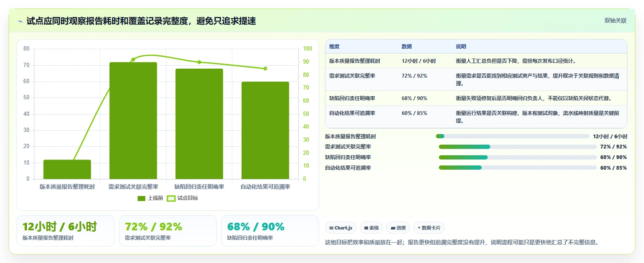Click the bar for 缺陷回归责任明确率 in chart

[199, 124]
